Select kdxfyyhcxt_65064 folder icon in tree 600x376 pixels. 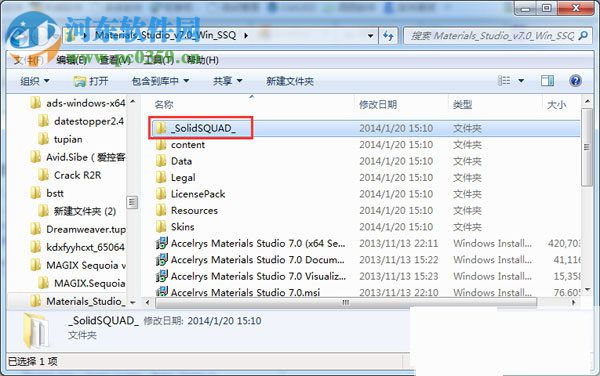coord(36,247)
